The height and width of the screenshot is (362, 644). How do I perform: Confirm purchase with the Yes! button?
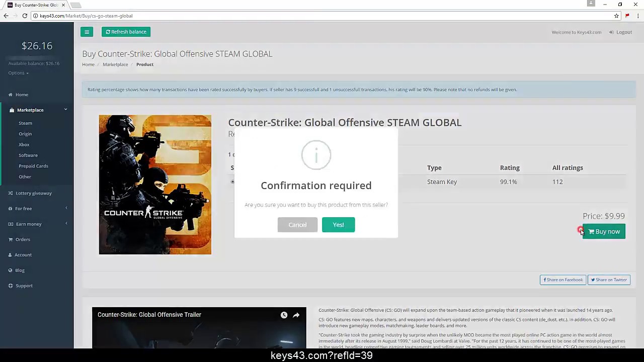pyautogui.click(x=338, y=225)
